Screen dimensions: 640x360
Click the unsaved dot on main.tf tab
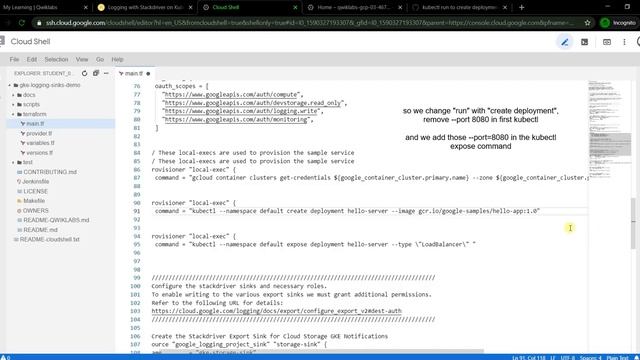[148, 73]
